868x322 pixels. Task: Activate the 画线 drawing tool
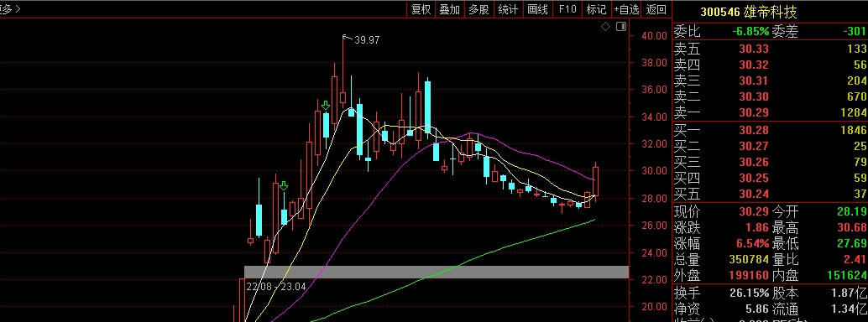point(537,9)
